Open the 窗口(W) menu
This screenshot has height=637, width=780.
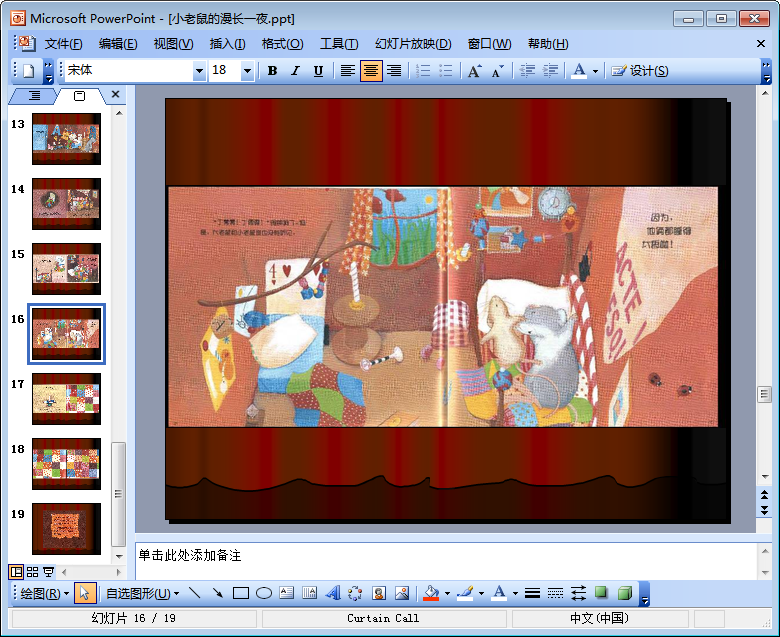pyautogui.click(x=489, y=44)
